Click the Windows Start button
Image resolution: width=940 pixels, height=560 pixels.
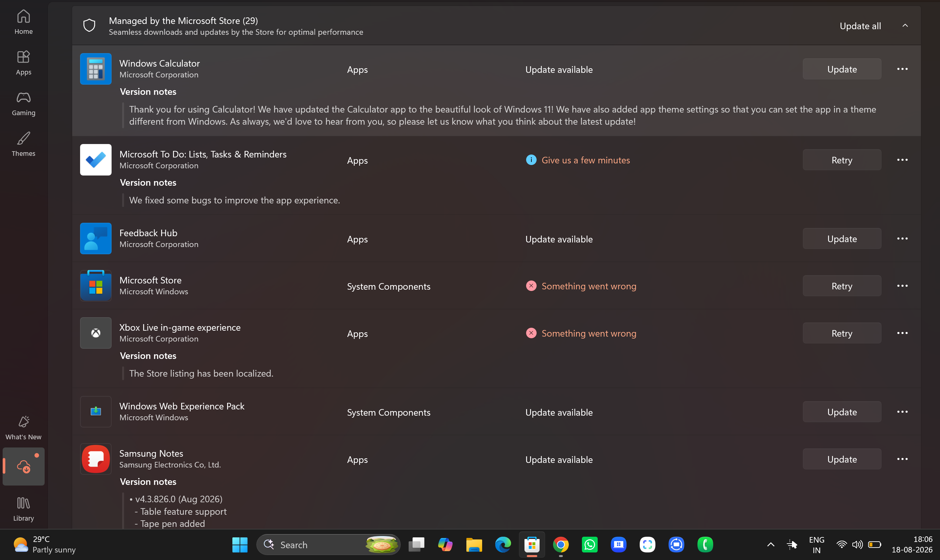pos(240,545)
